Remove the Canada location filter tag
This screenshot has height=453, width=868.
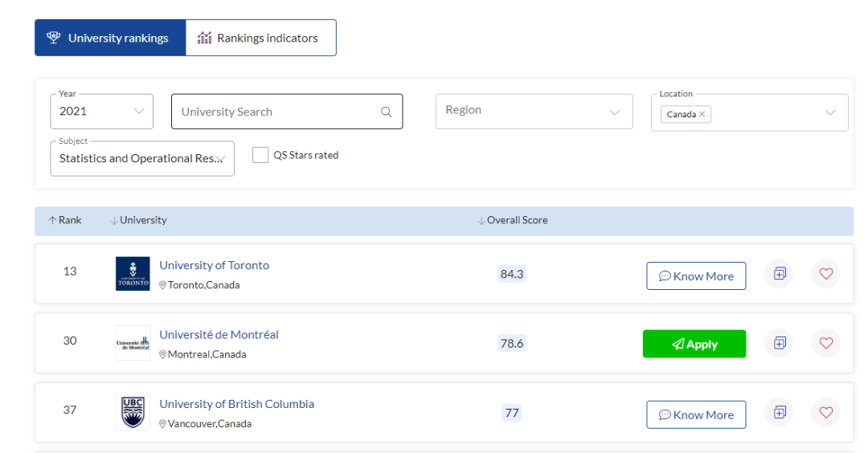[x=702, y=114]
